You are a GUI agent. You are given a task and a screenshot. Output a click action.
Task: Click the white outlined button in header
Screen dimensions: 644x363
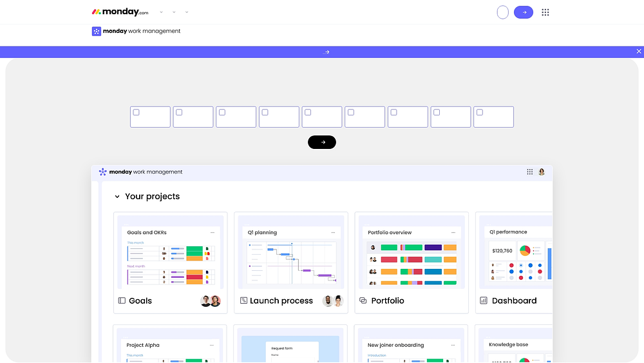[x=503, y=12]
